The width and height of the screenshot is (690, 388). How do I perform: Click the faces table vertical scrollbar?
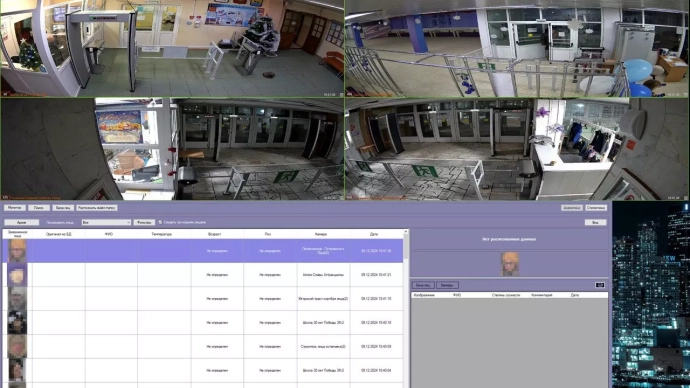pyautogui.click(x=406, y=308)
